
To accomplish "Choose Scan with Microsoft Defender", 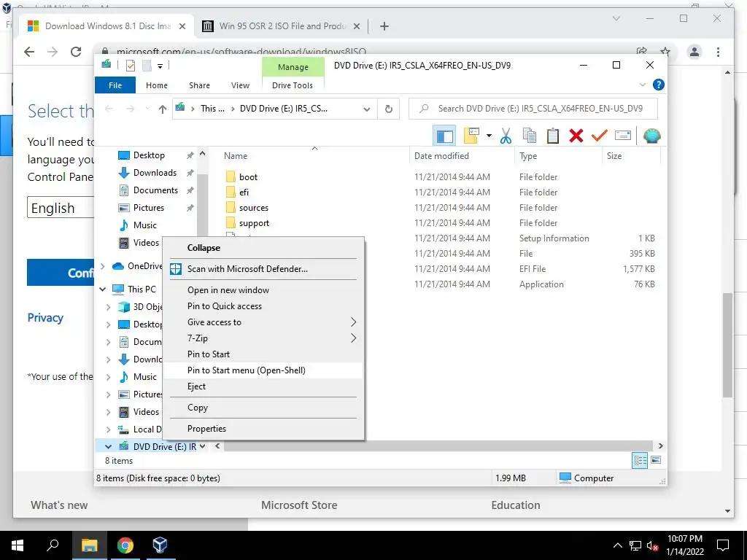I will pyautogui.click(x=263, y=269).
